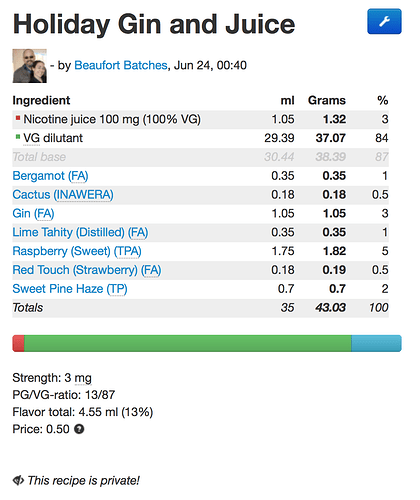Open the Bergamot (FA) flavor link
The height and width of the screenshot is (500, 420).
tap(50, 176)
